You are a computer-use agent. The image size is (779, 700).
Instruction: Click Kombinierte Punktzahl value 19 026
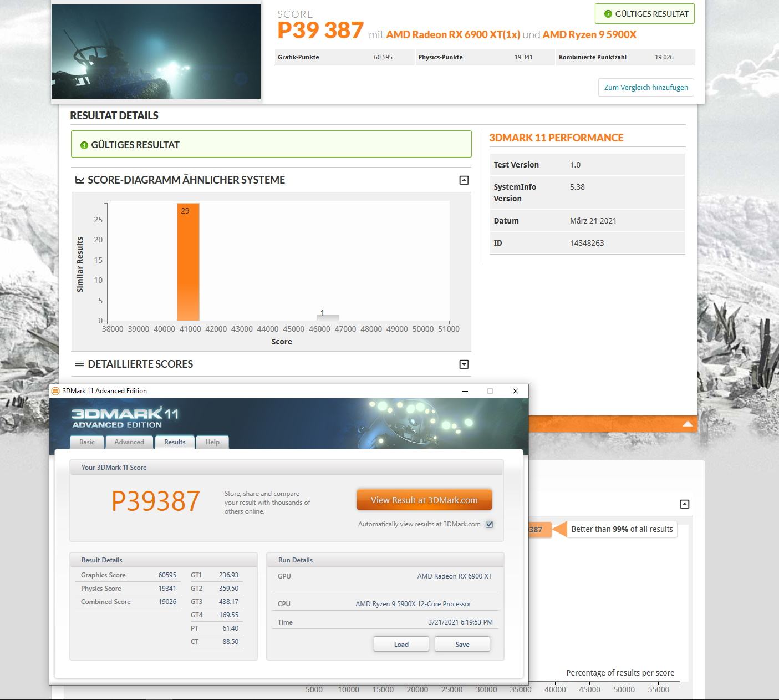(x=664, y=57)
